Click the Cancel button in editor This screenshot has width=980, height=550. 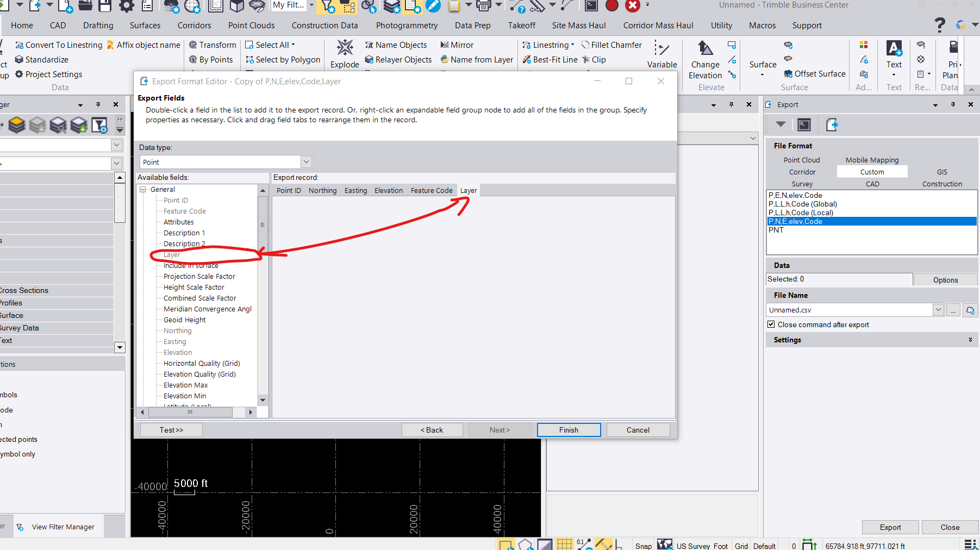(638, 430)
